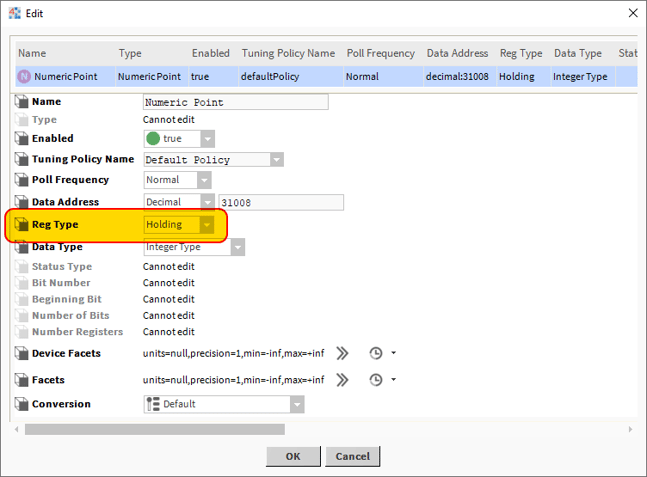Click the greyed icon beside the Type property
This screenshot has height=477, width=647.
coord(21,120)
